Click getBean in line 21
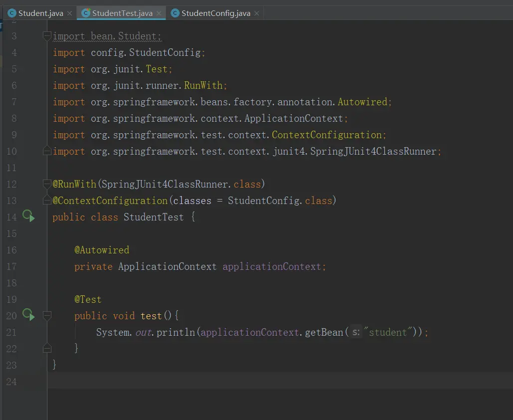 (x=324, y=332)
